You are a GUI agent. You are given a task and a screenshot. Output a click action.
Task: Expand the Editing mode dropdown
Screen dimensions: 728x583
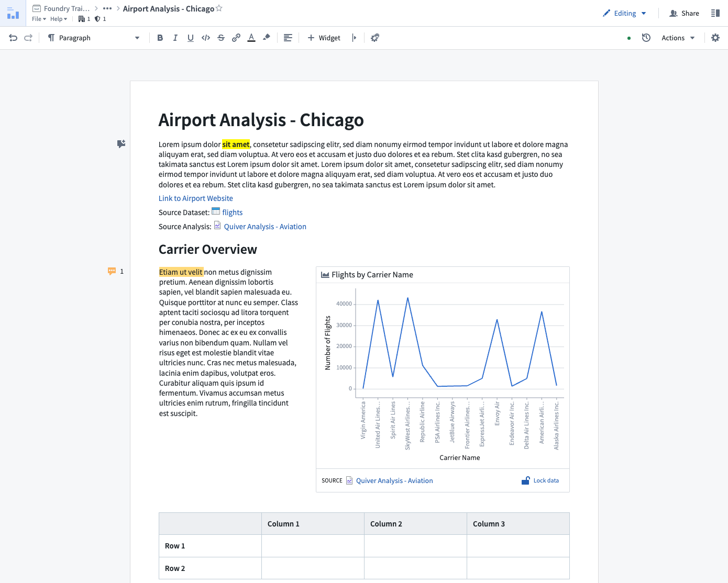point(625,13)
